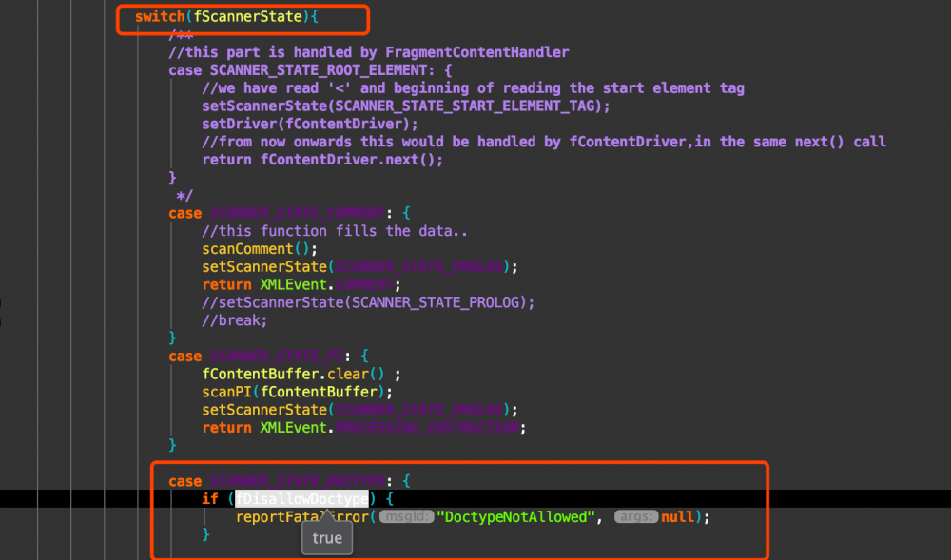Click the msgId: parameter hint
The width and height of the screenshot is (951, 560).
[406, 517]
